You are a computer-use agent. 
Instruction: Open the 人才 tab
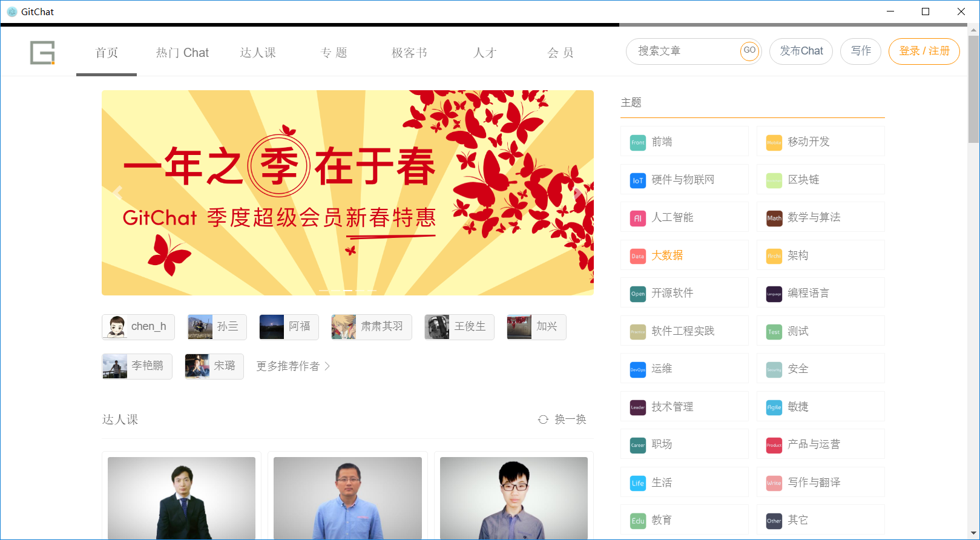click(x=485, y=53)
